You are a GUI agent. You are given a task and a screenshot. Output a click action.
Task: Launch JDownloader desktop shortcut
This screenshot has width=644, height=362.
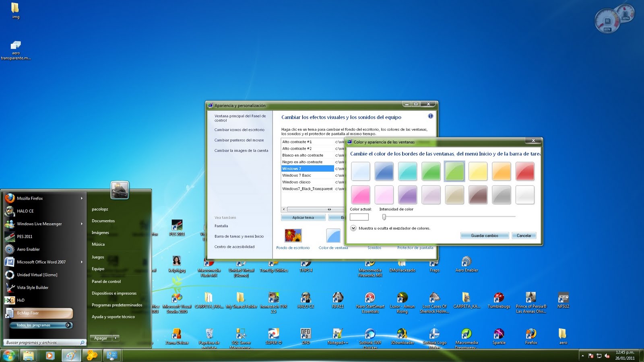(402, 337)
